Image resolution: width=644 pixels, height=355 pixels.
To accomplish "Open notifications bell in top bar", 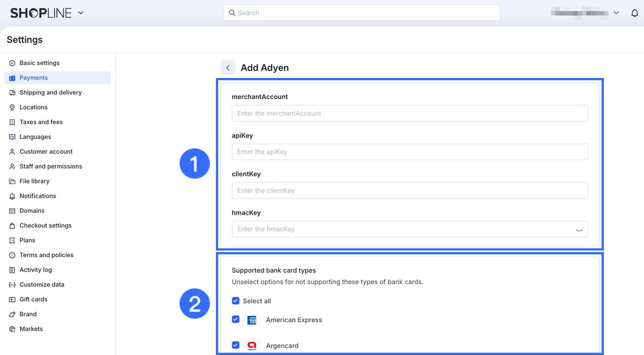I will pyautogui.click(x=635, y=13).
